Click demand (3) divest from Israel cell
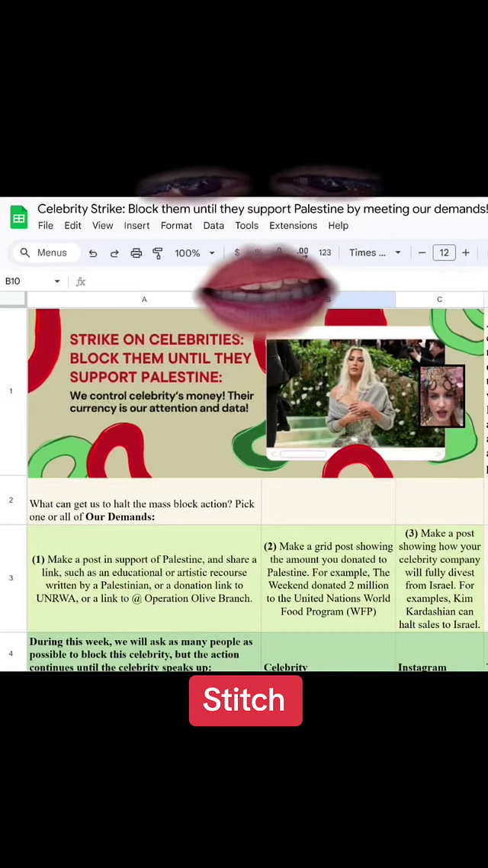This screenshot has width=488, height=868. [439, 578]
